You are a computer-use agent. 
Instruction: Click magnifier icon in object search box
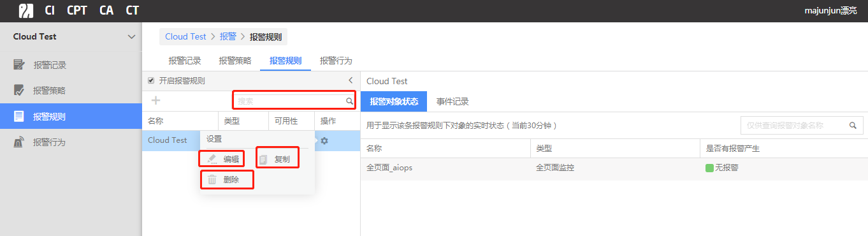(853, 126)
